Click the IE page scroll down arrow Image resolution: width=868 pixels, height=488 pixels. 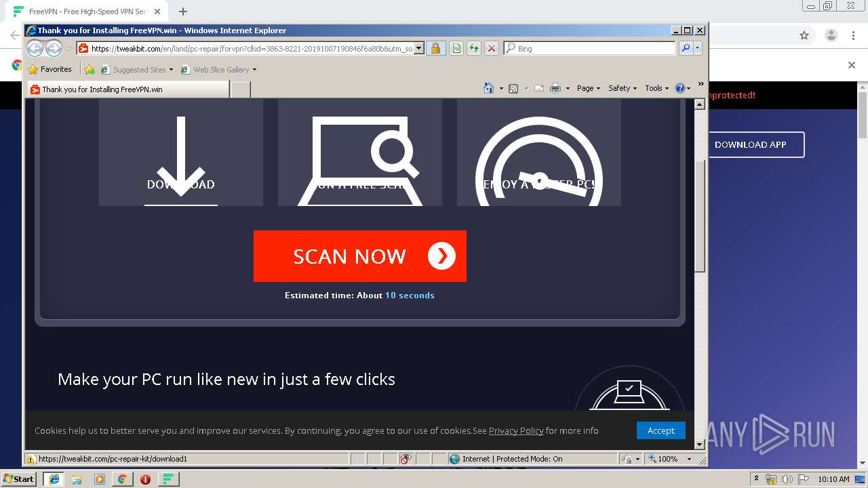click(700, 445)
